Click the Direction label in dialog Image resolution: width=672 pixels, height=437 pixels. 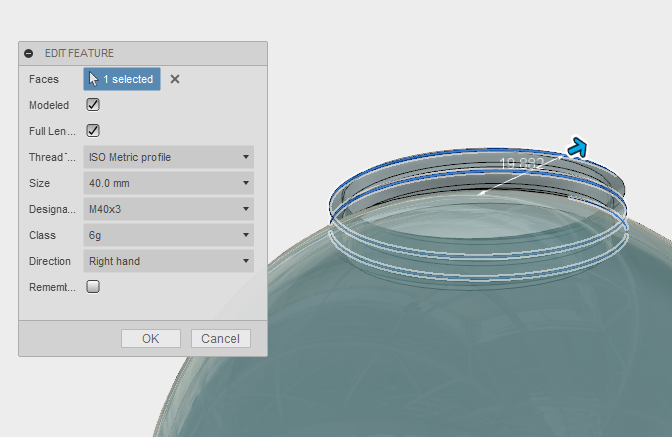(x=50, y=261)
